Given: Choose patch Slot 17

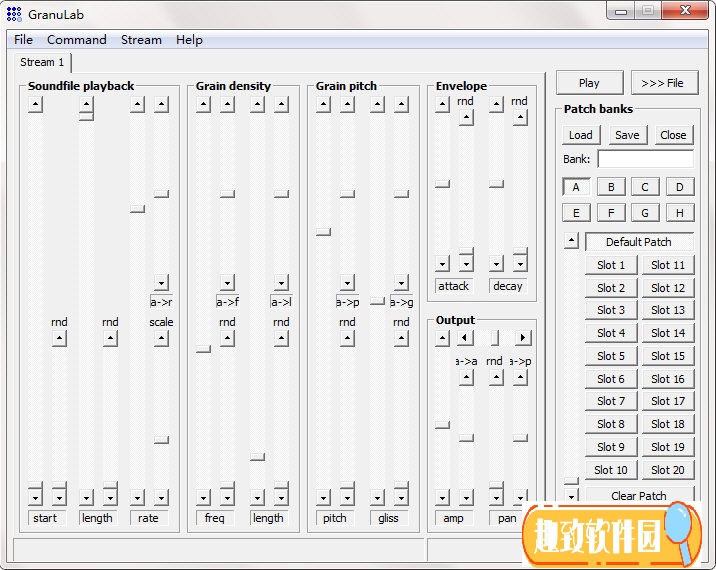Looking at the screenshot, I should click(x=668, y=401).
